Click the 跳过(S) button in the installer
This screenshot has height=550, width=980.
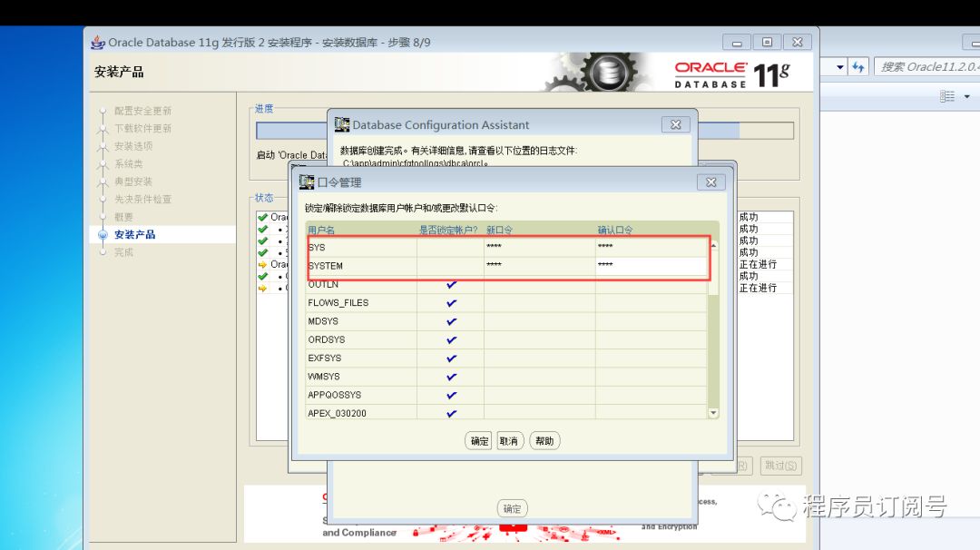[781, 466]
